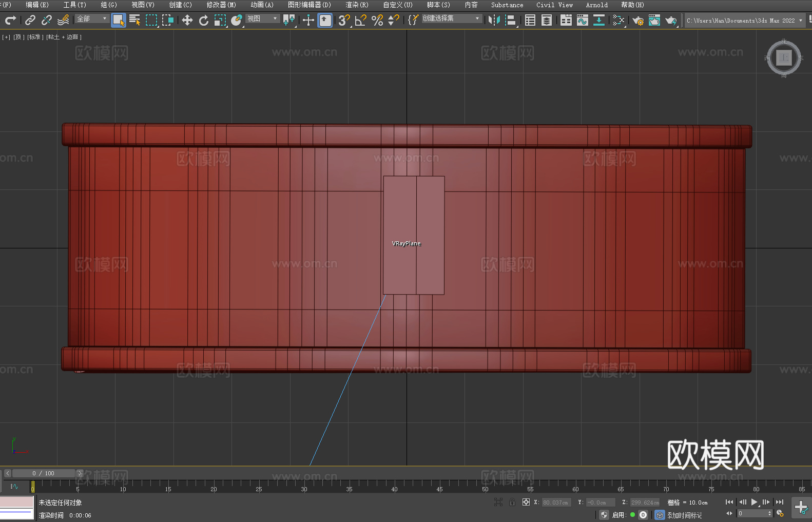Click the X coordinate input field

pos(556,502)
